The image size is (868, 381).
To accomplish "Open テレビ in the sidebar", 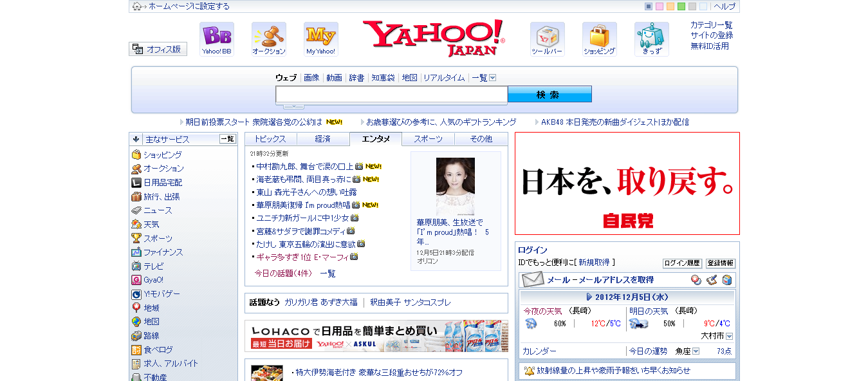I will click(x=153, y=266).
